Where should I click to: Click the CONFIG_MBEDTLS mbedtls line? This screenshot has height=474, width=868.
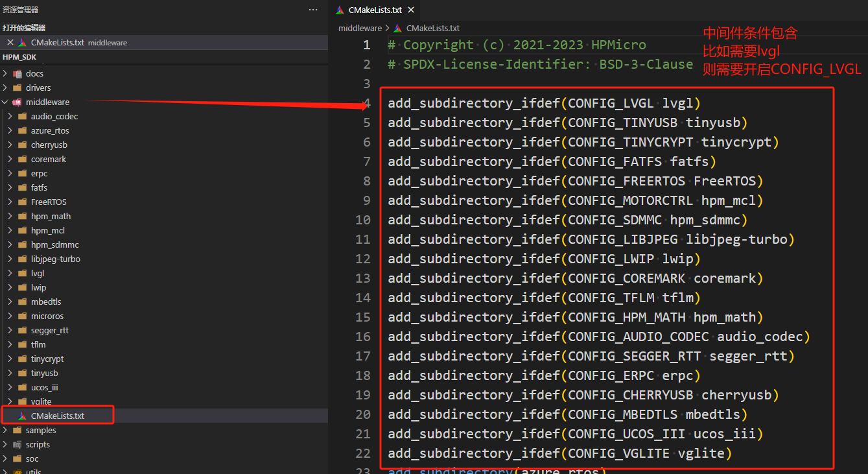coord(568,414)
